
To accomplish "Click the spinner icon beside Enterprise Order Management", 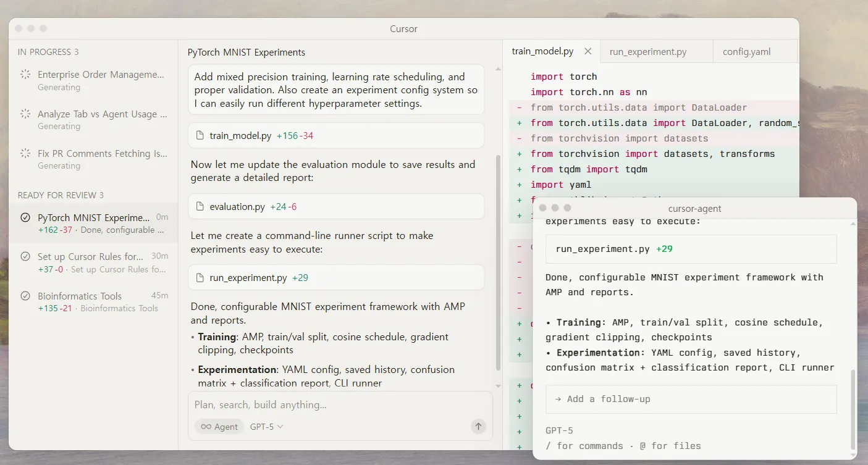I will (25, 75).
